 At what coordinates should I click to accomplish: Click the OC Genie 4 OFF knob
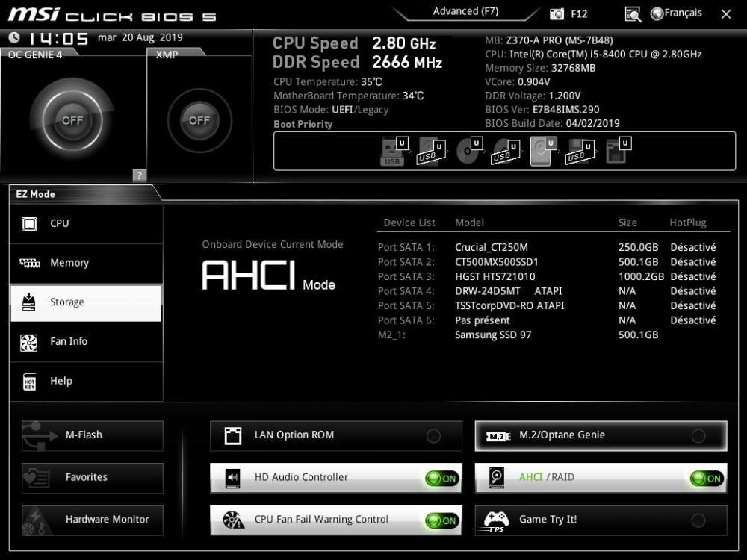click(x=72, y=120)
